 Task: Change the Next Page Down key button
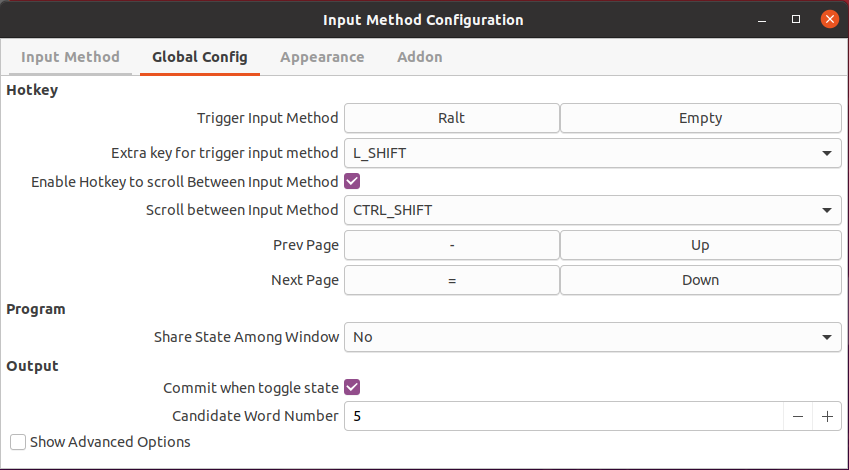(701, 280)
